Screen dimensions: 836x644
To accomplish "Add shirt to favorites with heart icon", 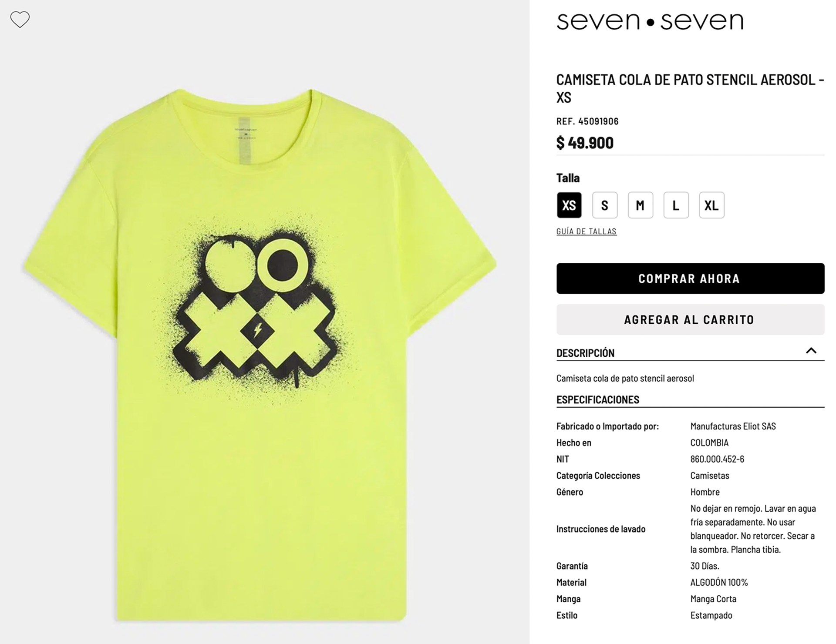I will [x=20, y=20].
